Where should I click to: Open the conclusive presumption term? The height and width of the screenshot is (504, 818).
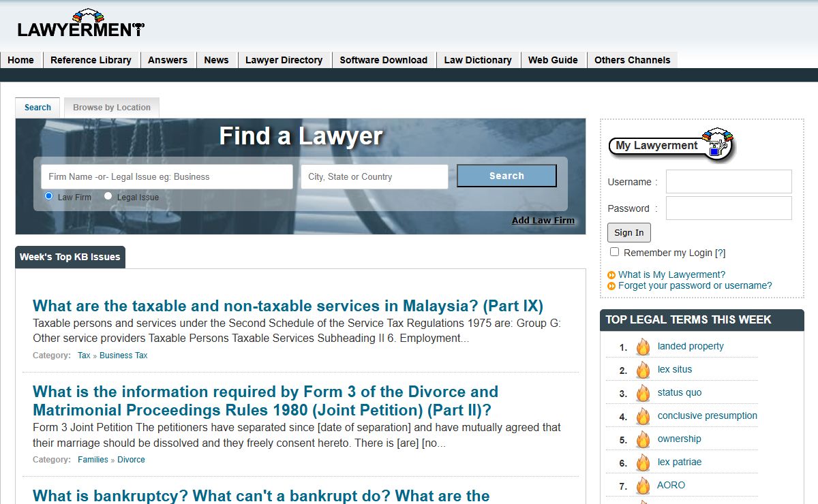[708, 415]
